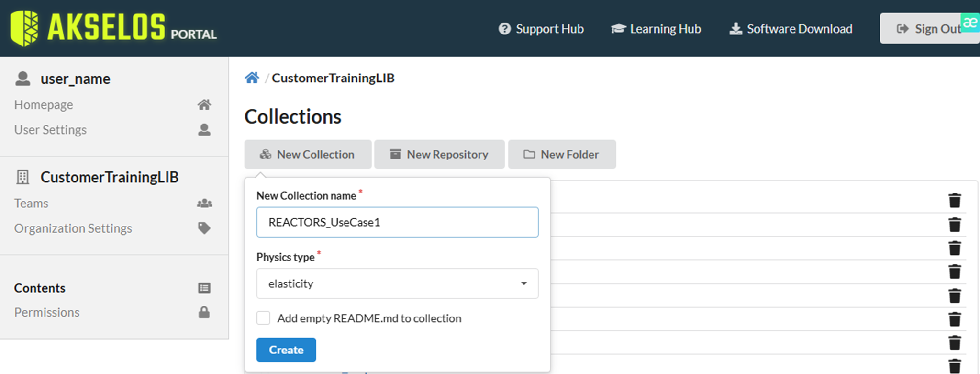Select Contents in the sidebar
980x374 pixels.
click(x=40, y=288)
